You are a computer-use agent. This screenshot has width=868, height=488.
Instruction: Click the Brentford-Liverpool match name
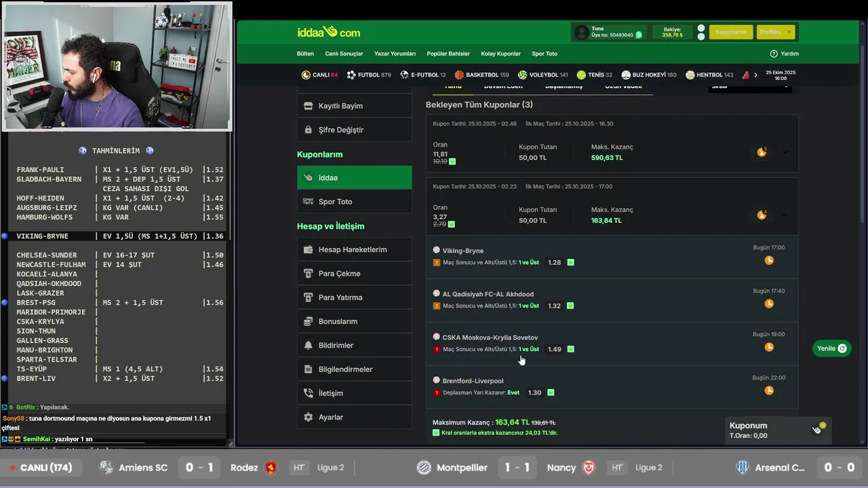click(x=473, y=381)
